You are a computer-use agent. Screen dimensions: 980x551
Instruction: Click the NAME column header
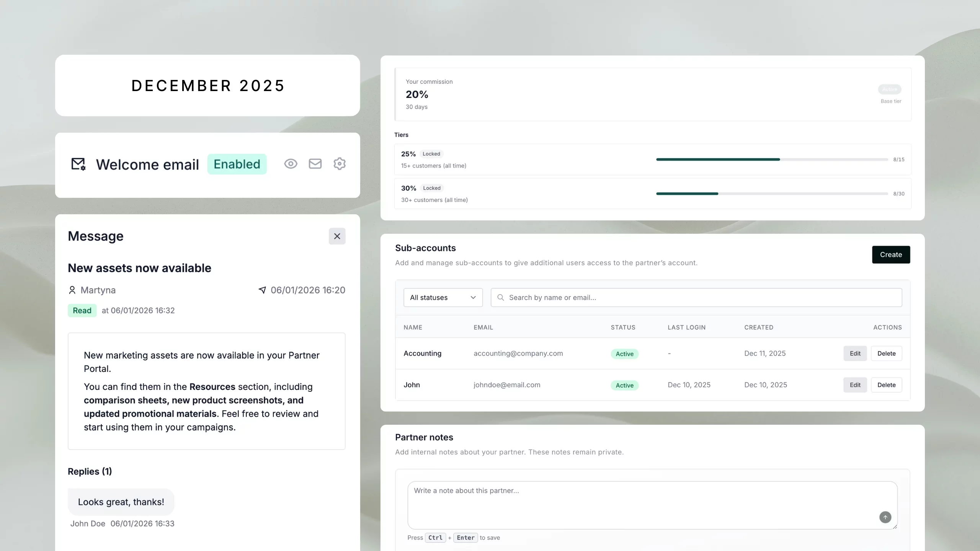413,328
